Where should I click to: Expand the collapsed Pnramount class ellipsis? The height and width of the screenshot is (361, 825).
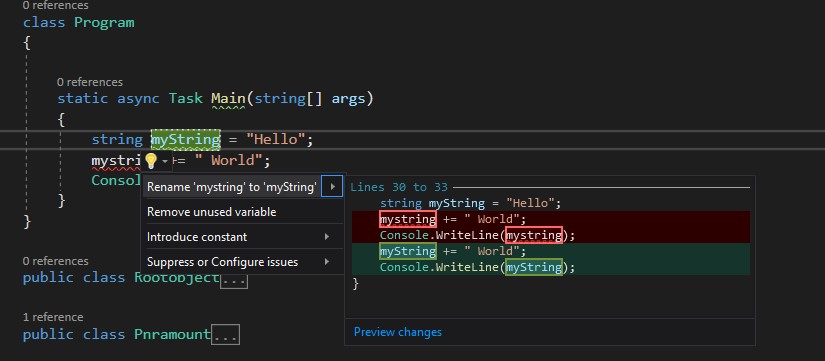(x=225, y=335)
